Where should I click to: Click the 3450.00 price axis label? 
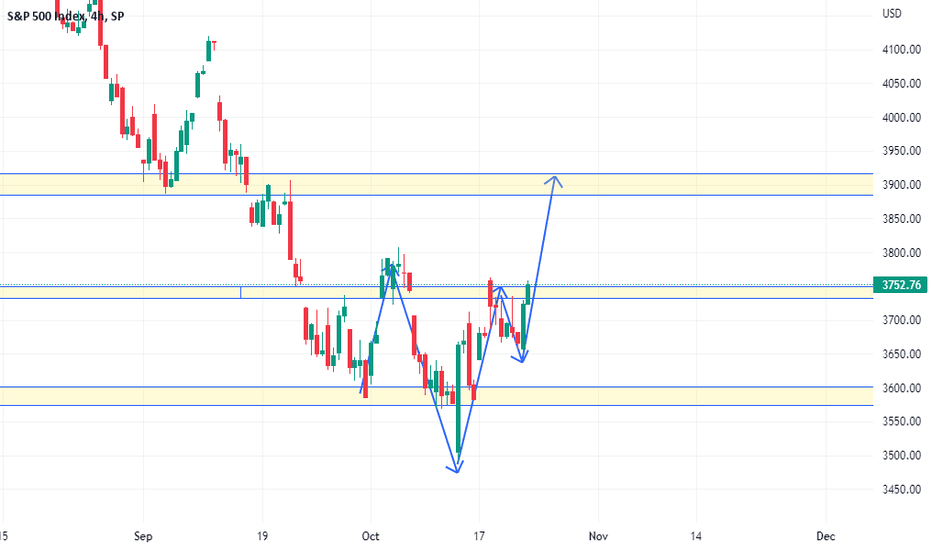[x=902, y=489]
